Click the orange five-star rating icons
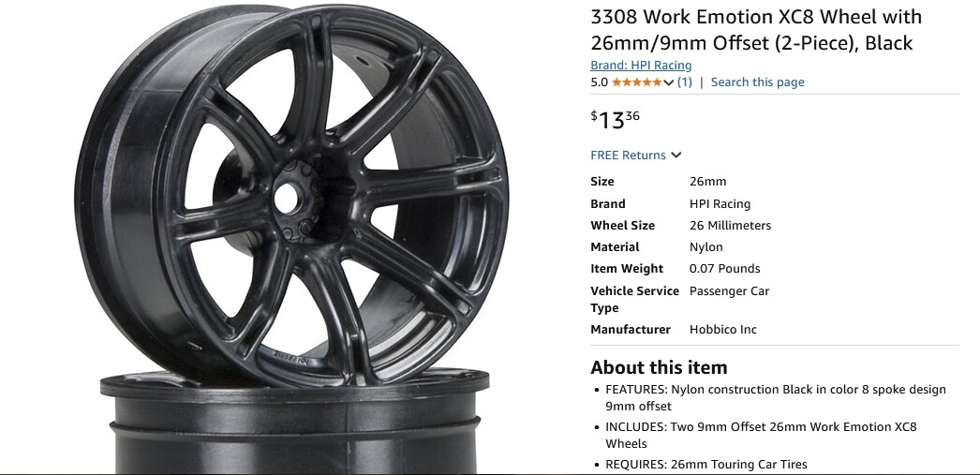980x475 pixels. click(x=636, y=82)
